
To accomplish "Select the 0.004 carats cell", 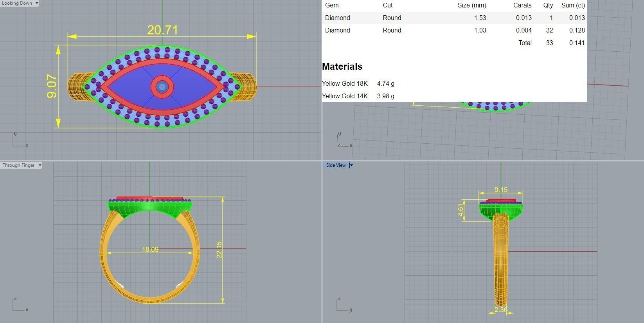I will 524,30.
